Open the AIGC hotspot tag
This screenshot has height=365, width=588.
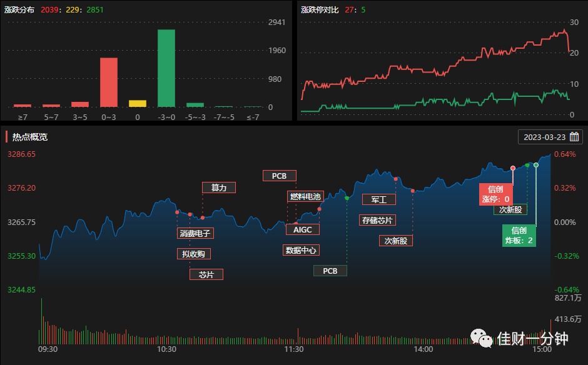click(x=303, y=229)
